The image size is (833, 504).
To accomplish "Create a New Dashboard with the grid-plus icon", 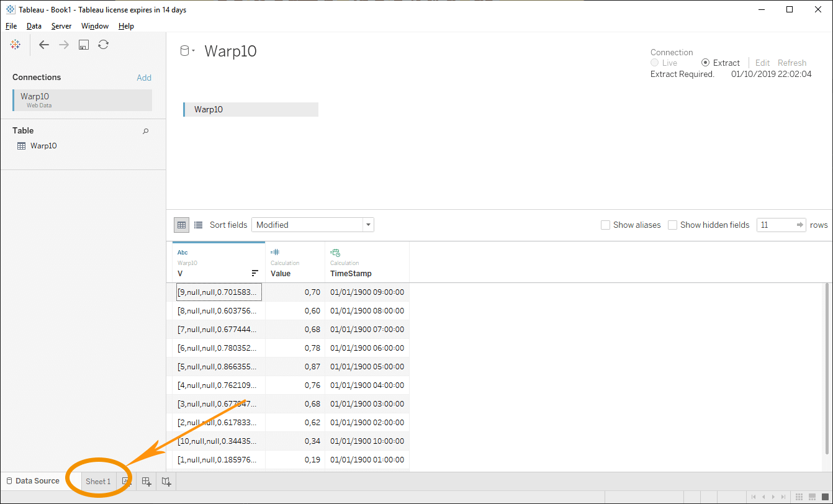I will pos(146,481).
